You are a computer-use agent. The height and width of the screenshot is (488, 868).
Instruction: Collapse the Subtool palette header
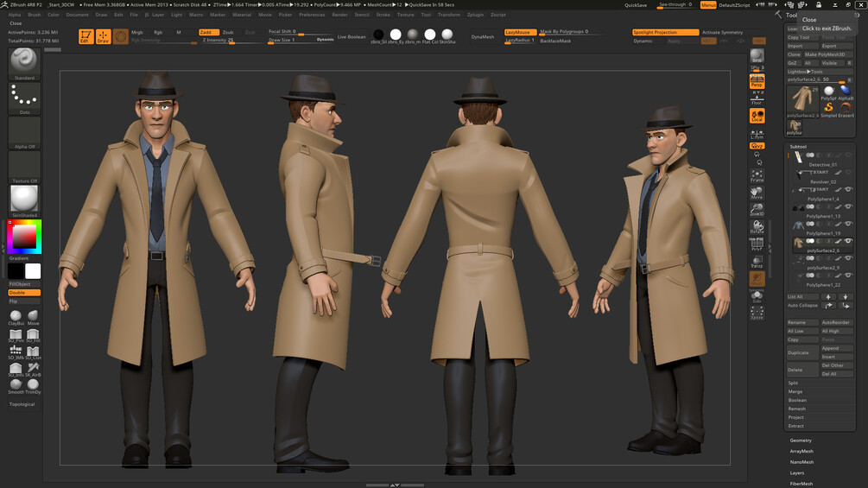(x=798, y=147)
